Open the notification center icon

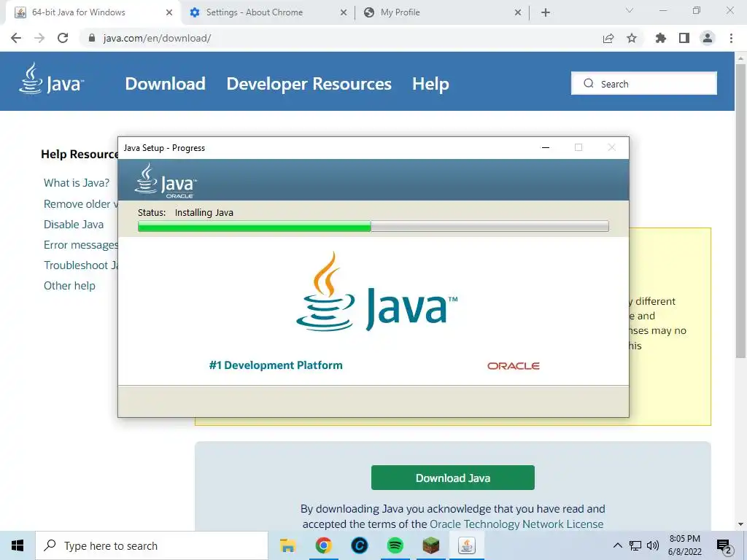pos(724,547)
